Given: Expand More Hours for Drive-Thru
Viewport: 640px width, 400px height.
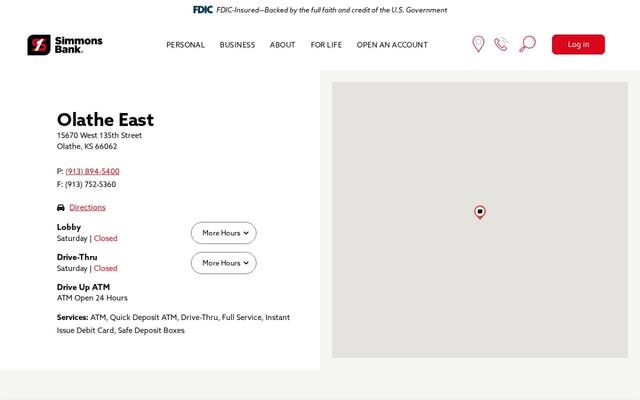Looking at the screenshot, I should pos(224,263).
